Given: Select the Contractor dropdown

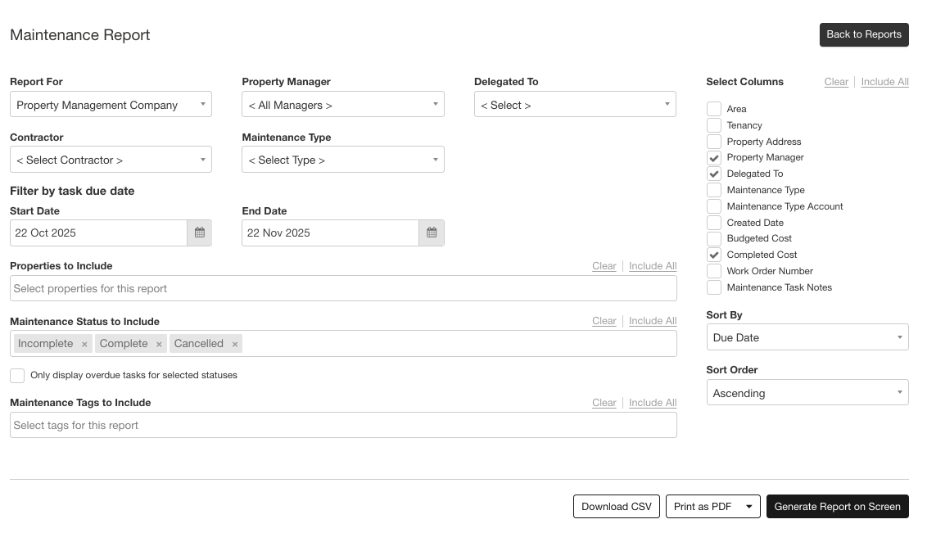Looking at the screenshot, I should tap(111, 160).
